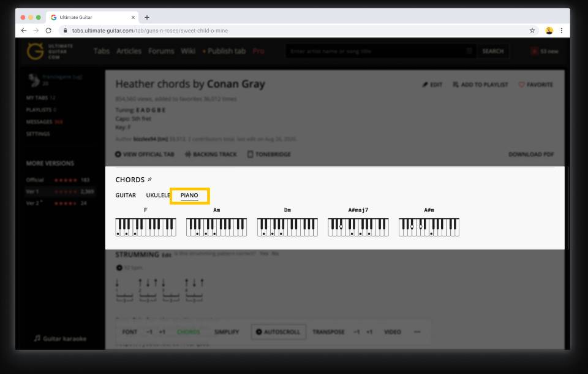Screen dimensions: 588x374
Task: Open TONEBRIDGE
Action: coord(269,155)
